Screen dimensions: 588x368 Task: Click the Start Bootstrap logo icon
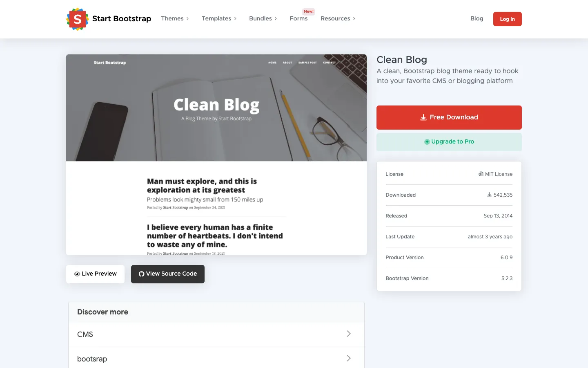pos(78,19)
